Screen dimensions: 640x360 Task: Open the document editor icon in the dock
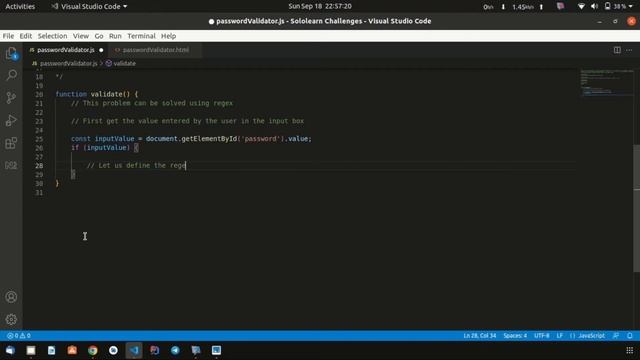[x=51, y=350]
